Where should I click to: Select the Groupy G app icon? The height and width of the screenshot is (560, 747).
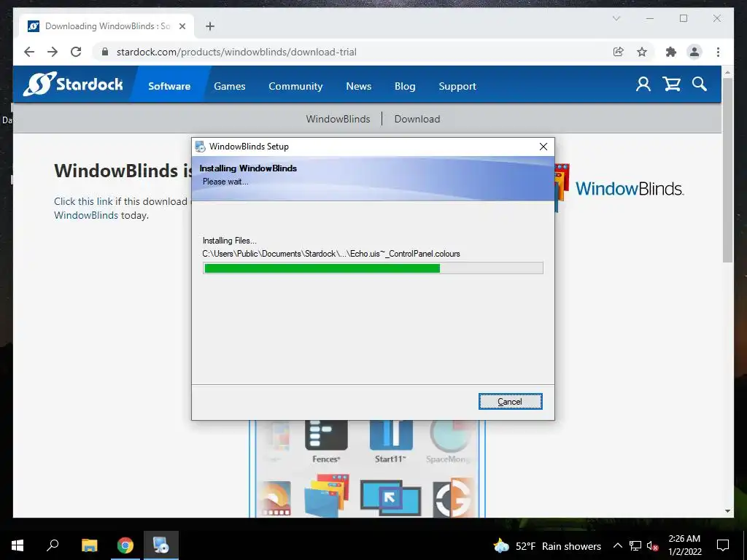[x=454, y=497]
